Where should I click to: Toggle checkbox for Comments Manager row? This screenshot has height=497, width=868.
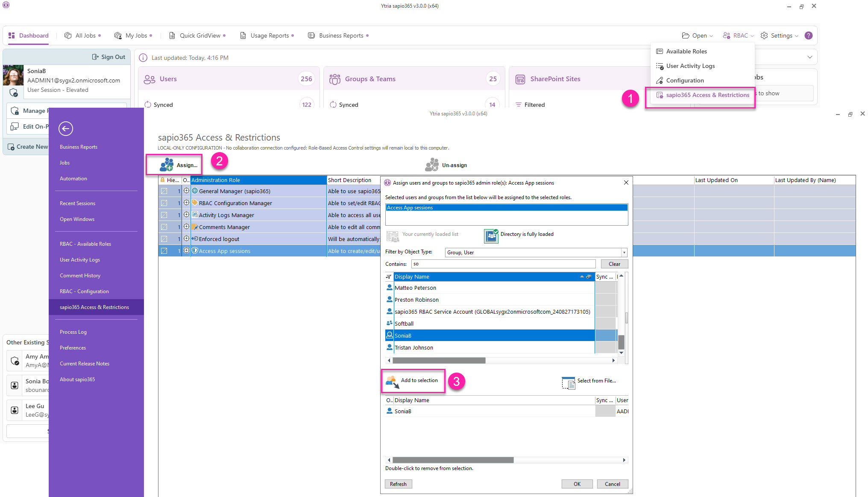click(x=164, y=227)
